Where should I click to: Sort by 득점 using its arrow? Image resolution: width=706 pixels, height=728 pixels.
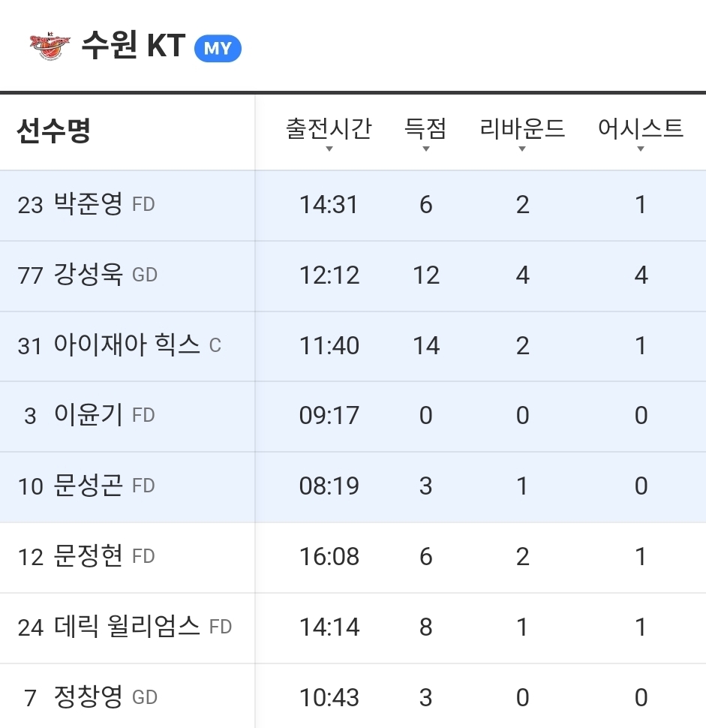(x=425, y=149)
